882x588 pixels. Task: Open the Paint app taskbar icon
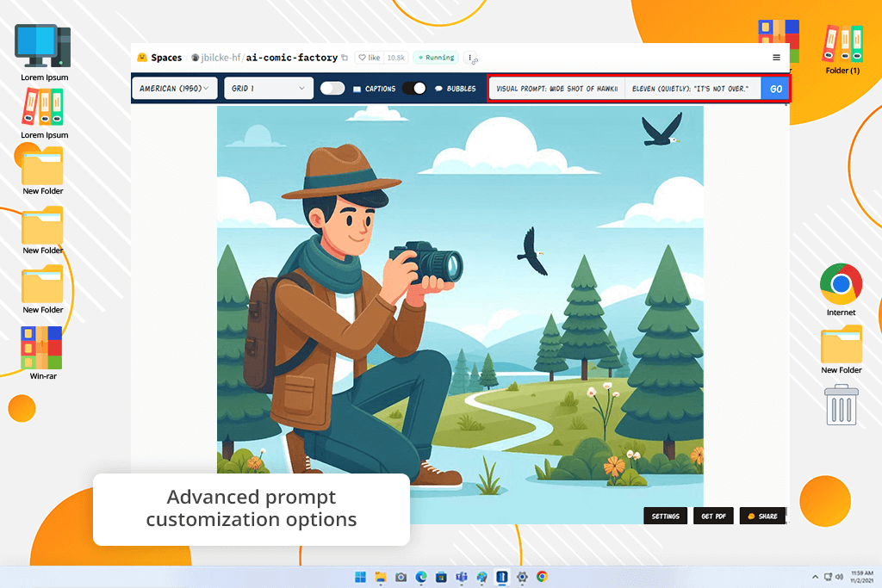click(482, 577)
